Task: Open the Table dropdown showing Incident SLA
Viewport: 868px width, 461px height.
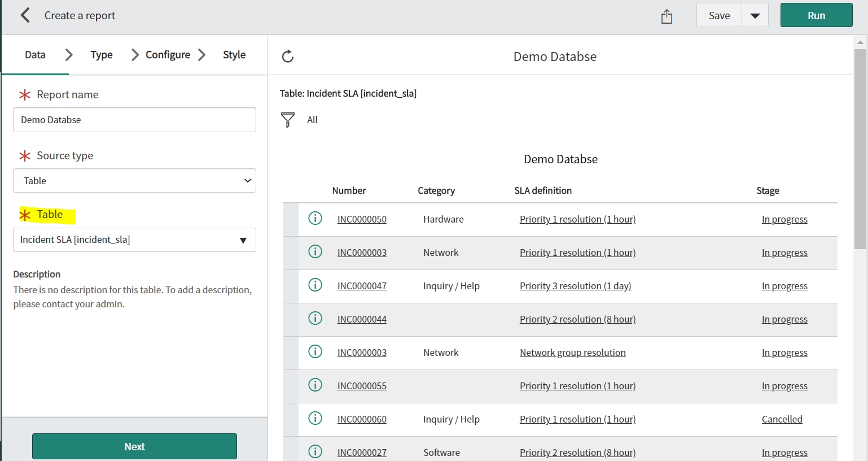Action: tap(134, 240)
